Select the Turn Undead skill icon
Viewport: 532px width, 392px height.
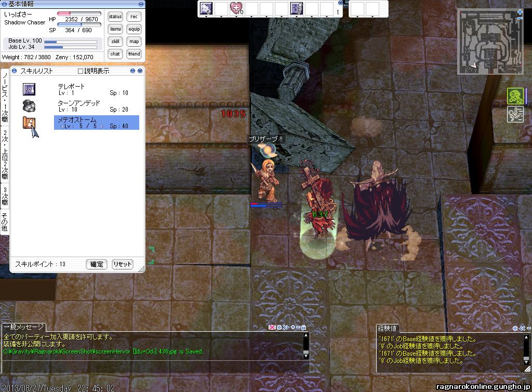pyautogui.click(x=29, y=106)
